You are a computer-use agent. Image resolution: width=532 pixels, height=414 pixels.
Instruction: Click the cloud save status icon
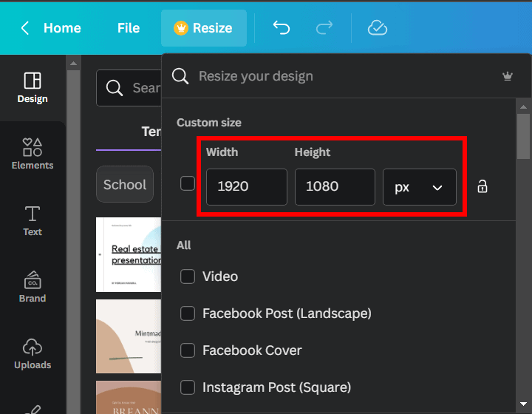click(x=378, y=28)
